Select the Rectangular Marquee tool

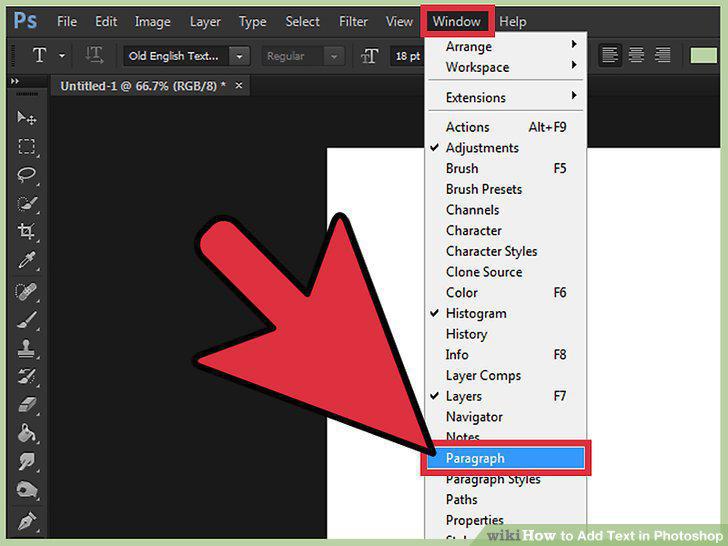(26, 147)
